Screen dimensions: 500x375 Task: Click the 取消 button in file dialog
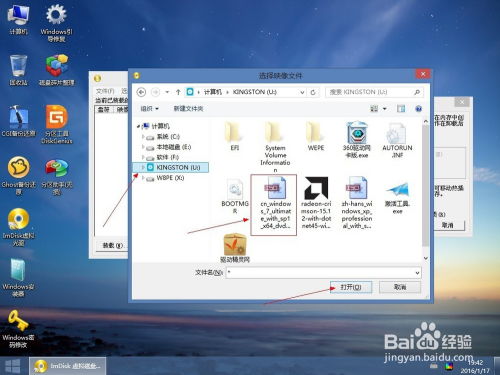(400, 287)
